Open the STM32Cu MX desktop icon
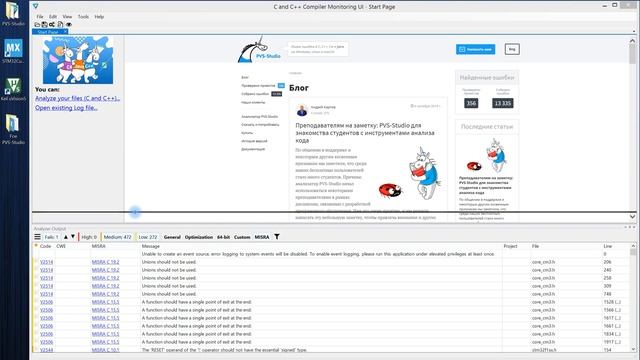The width and height of the screenshot is (640, 360). tap(13, 51)
